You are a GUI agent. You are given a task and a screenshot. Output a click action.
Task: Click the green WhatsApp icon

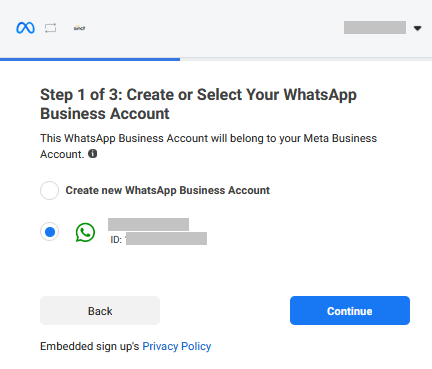click(x=85, y=232)
